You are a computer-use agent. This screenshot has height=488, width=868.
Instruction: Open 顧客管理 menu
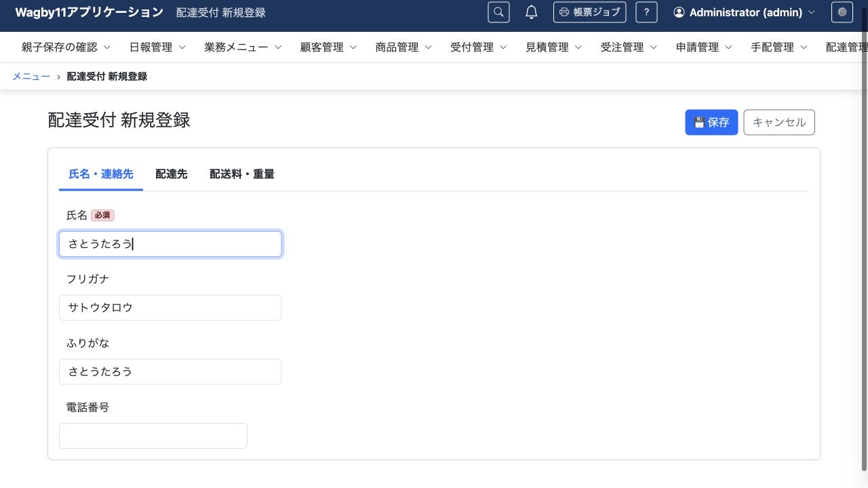click(328, 47)
